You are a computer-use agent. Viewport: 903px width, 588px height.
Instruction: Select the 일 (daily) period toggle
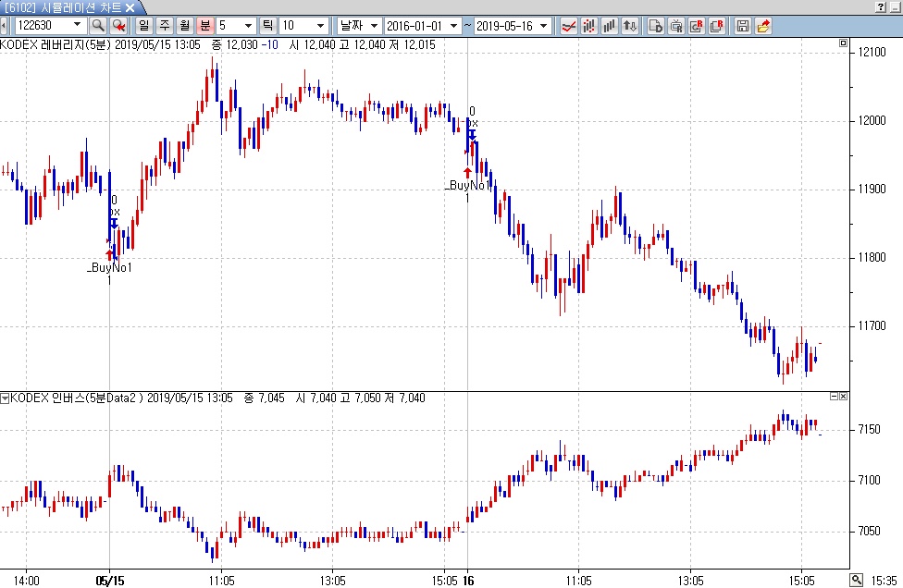click(x=144, y=26)
